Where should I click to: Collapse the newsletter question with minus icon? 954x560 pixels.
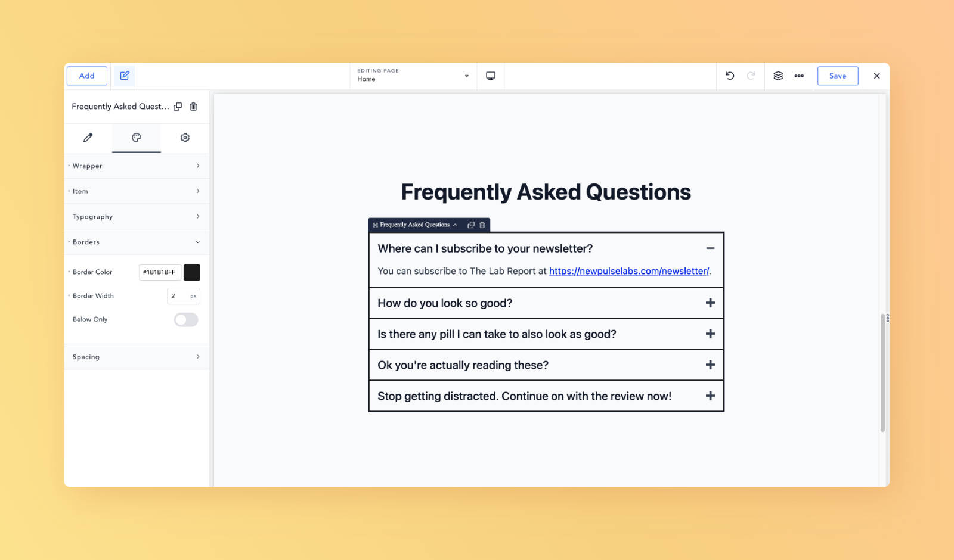tap(710, 248)
